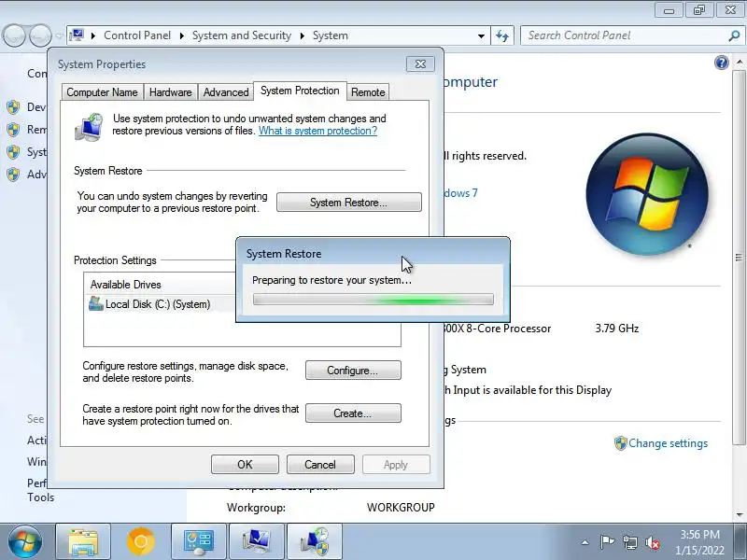Click the Local Disk (C:) drive icon
747x560 pixels.
pyautogui.click(x=96, y=304)
